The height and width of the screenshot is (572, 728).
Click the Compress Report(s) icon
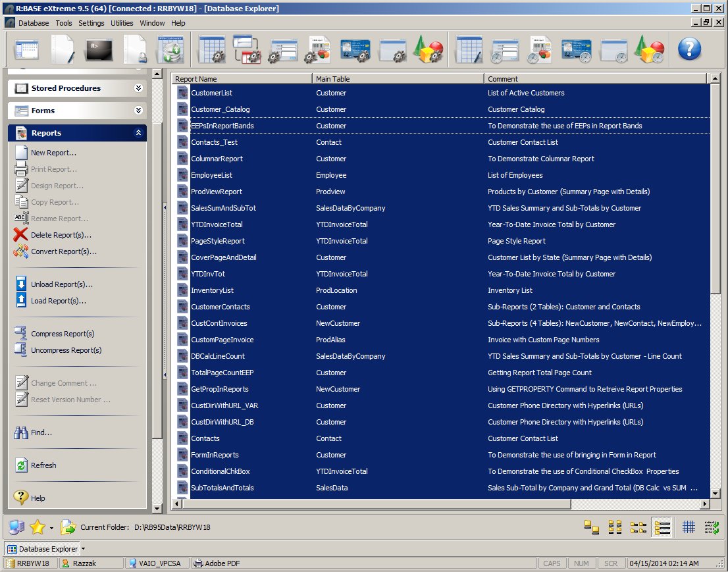coord(20,334)
